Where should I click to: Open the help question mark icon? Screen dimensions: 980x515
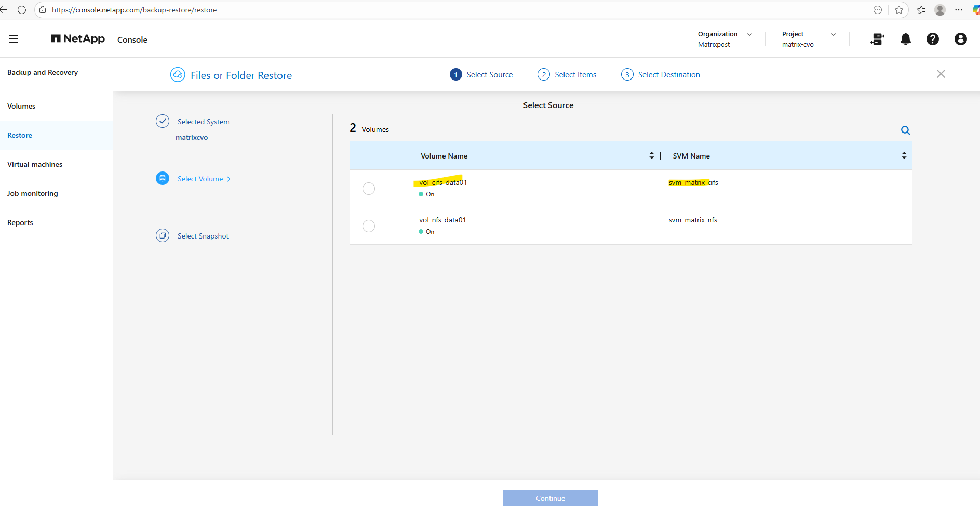coord(932,39)
